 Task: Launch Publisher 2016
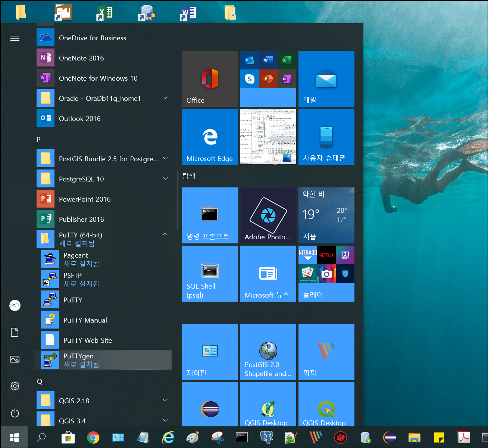click(104, 219)
